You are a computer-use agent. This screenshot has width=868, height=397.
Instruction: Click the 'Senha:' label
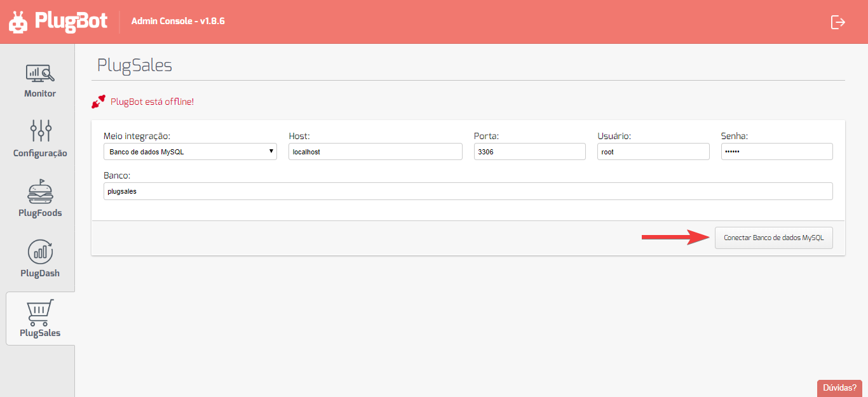tap(735, 136)
